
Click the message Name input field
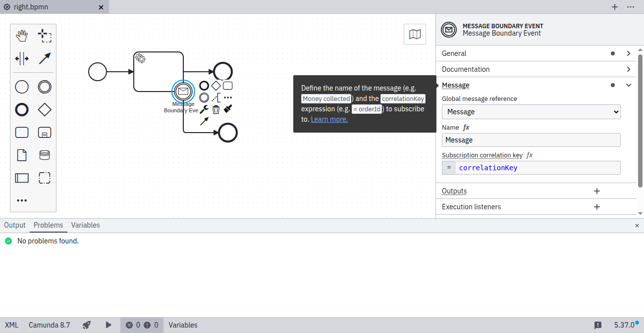531,140
